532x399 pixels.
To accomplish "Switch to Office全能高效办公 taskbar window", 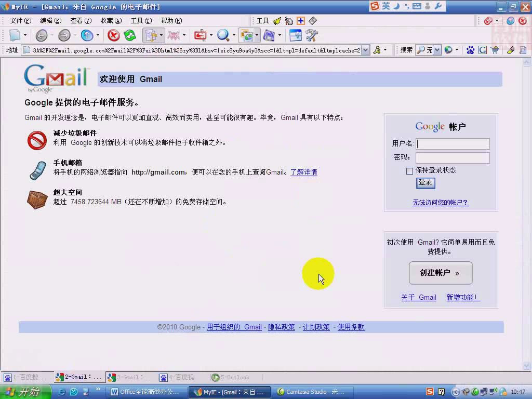I will [147, 392].
